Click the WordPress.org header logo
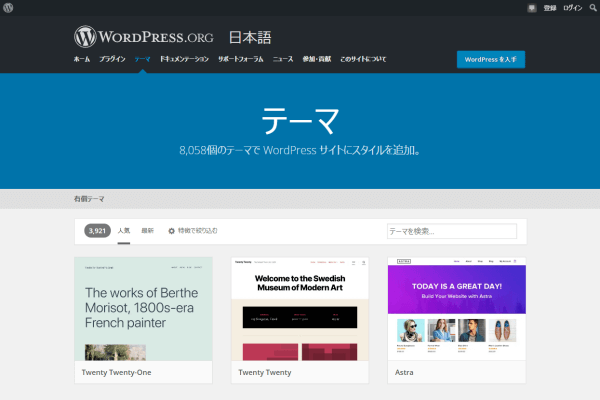 [143, 37]
